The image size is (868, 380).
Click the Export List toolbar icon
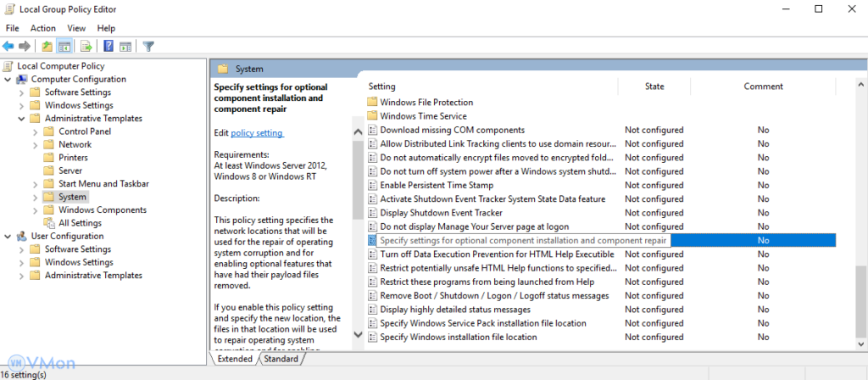pos(86,46)
